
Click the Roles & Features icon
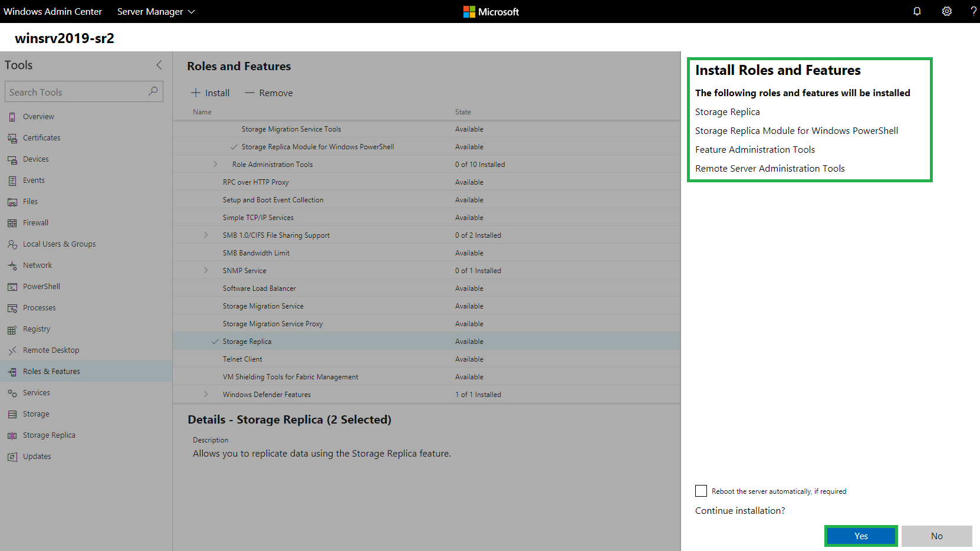point(12,372)
